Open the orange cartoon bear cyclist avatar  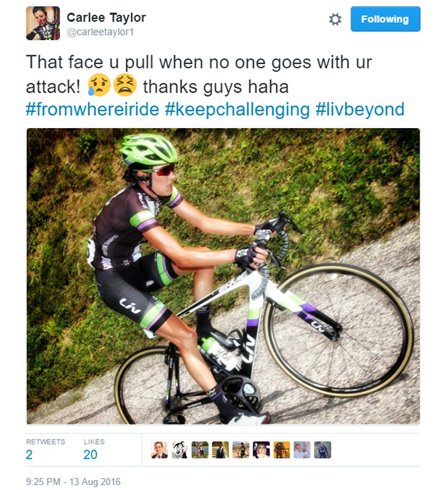pos(282,449)
